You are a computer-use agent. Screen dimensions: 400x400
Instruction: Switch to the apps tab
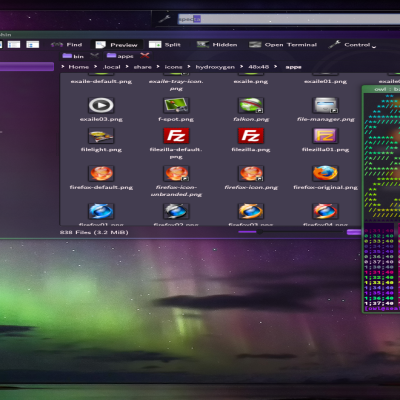(x=120, y=56)
